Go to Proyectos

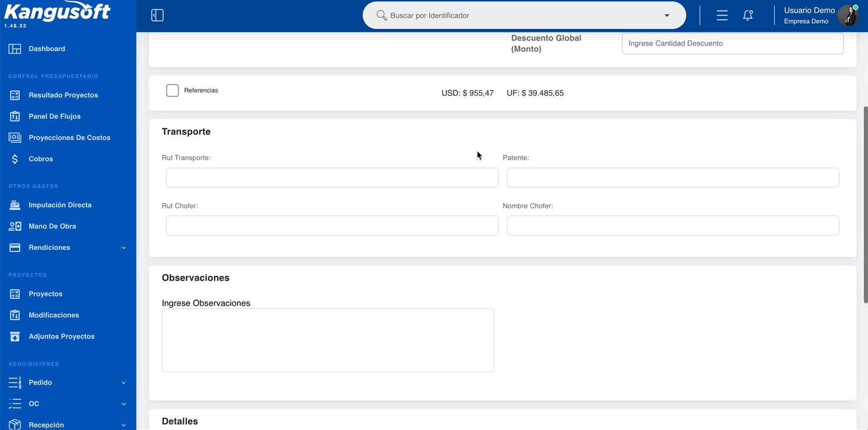tap(46, 294)
